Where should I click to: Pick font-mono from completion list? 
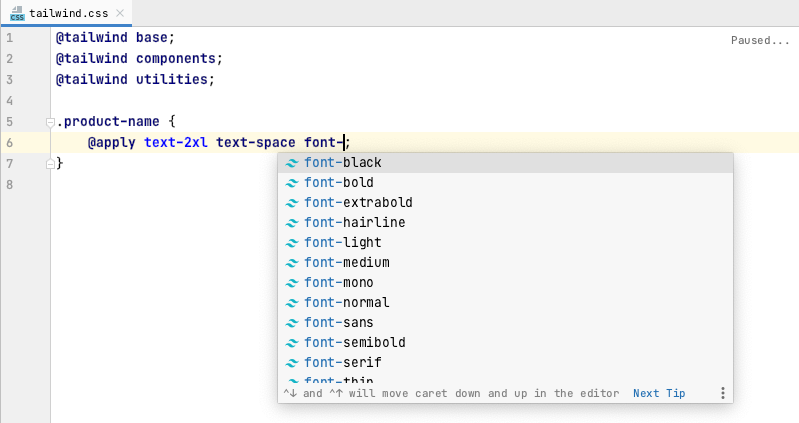pos(505,282)
